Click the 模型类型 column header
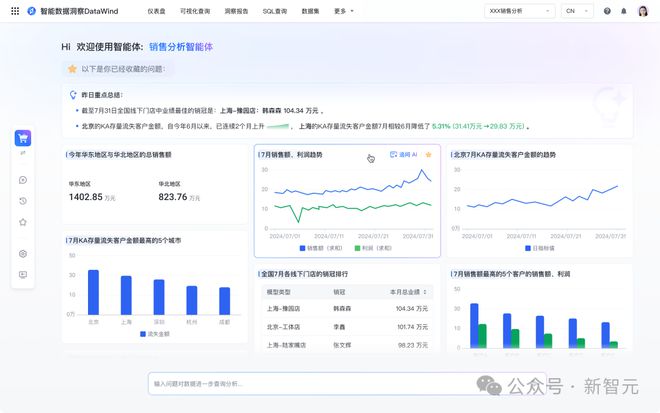 [278, 292]
